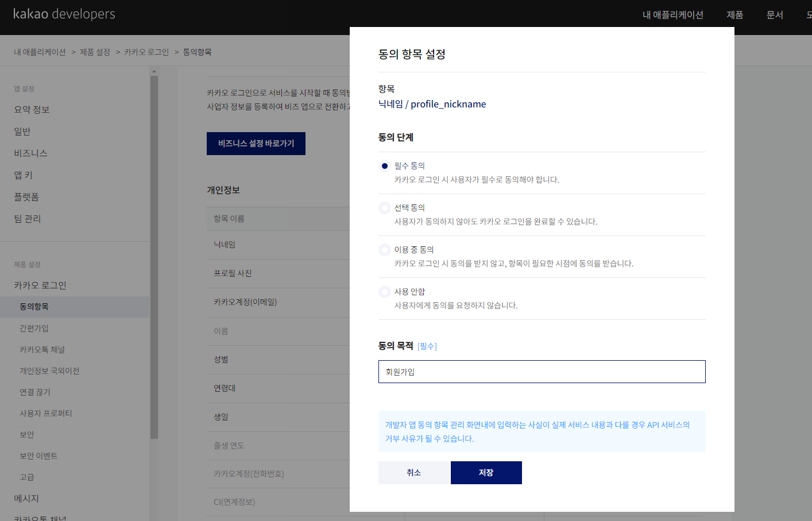The image size is (812, 521).
Task: Click the 출생 연도 row
Action: 278,446
